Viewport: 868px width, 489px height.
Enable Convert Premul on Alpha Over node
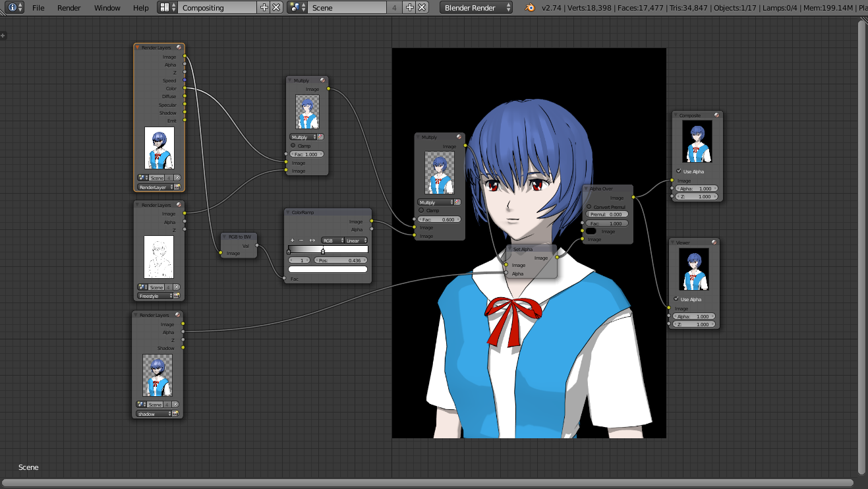coord(589,206)
